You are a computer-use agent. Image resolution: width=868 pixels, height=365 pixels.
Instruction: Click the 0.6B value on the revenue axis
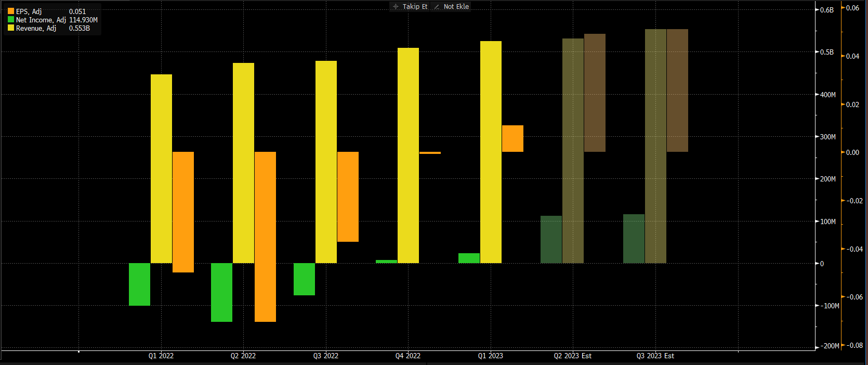[827, 10]
